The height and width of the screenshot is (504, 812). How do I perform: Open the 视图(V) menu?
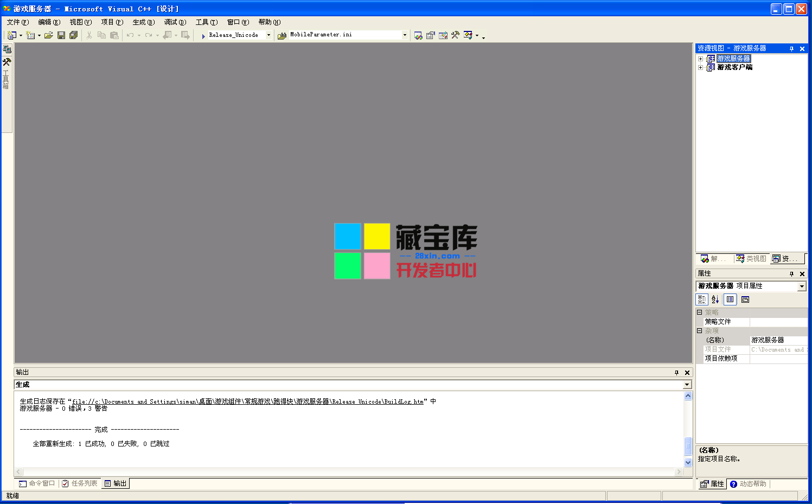pos(81,22)
